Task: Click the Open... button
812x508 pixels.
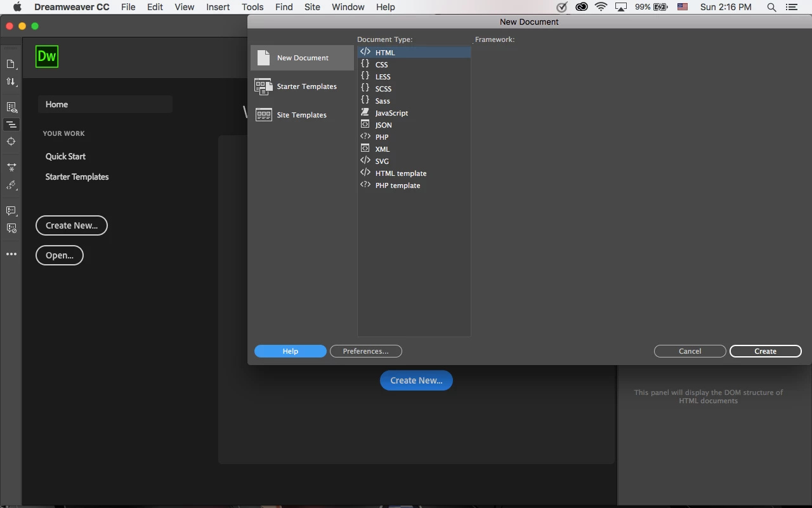Action: 60,255
